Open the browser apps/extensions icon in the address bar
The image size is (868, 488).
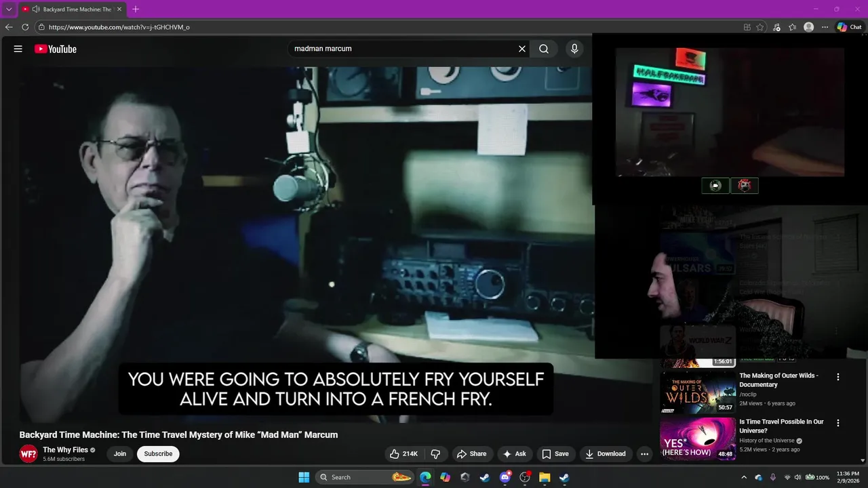[747, 27]
